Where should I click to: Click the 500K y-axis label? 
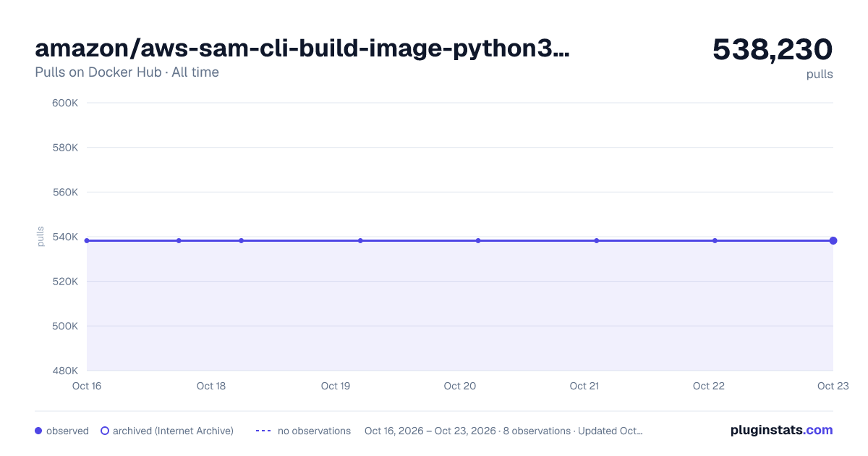pyautogui.click(x=65, y=326)
